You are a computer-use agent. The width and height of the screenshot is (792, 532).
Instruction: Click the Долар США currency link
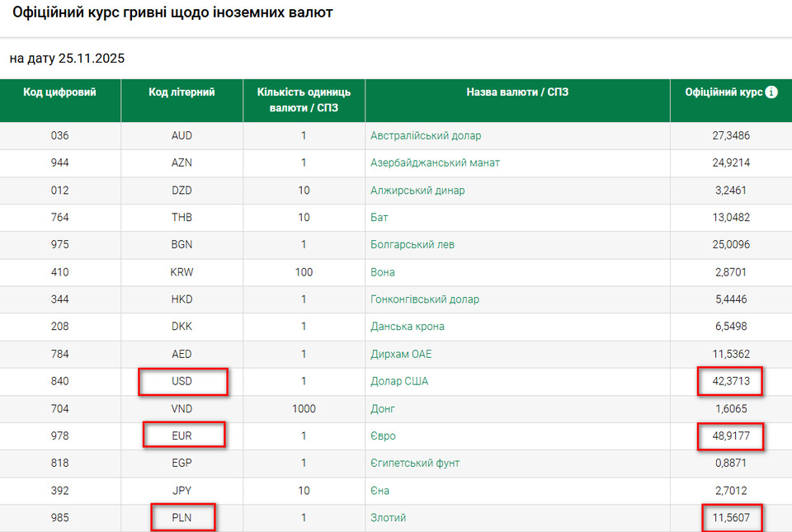click(399, 381)
